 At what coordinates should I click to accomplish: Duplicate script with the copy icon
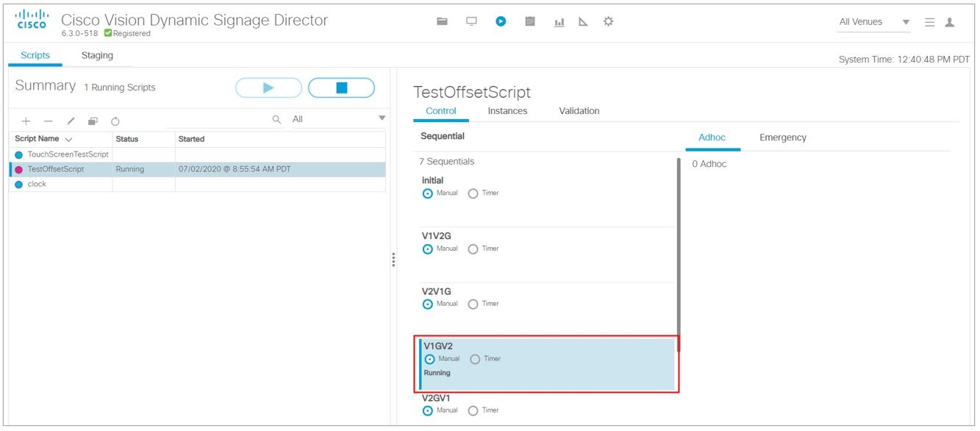click(93, 121)
